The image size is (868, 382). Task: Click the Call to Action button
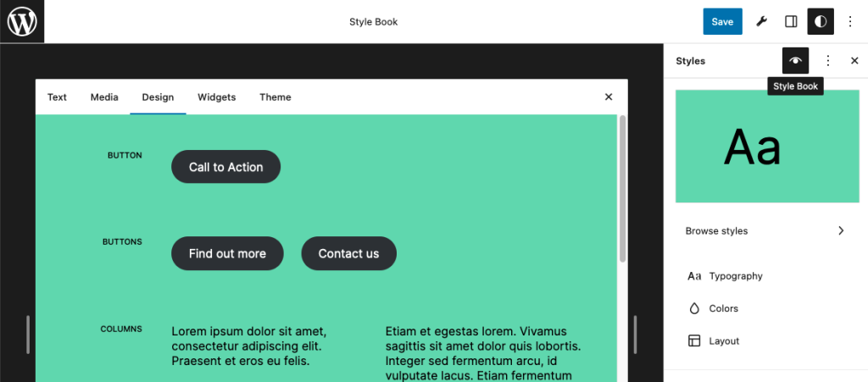(x=225, y=167)
